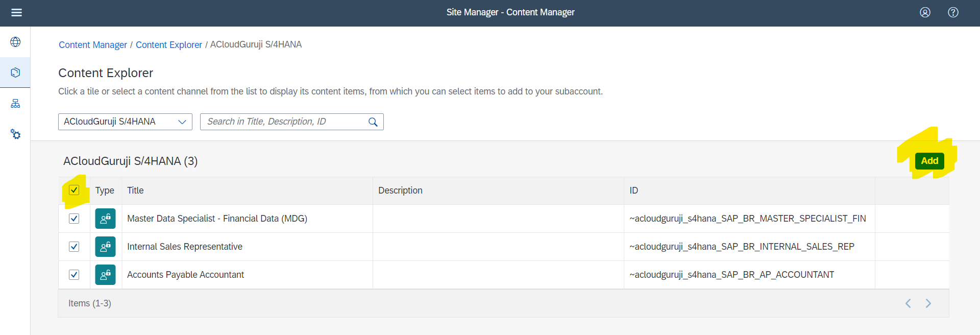The height and width of the screenshot is (335, 980).
Task: Open the Channel Manager hierarchy sidebar icon
Action: click(x=15, y=104)
